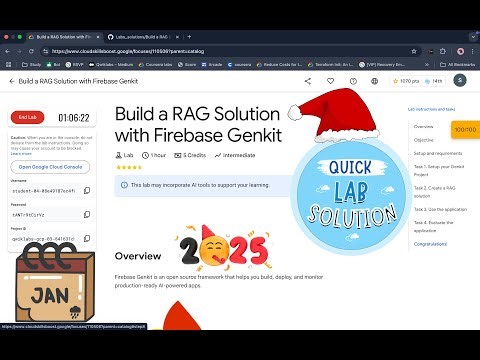The width and height of the screenshot is (480, 360).
Task: Switch to Labs_solutions GitHub tab
Action: (142, 37)
